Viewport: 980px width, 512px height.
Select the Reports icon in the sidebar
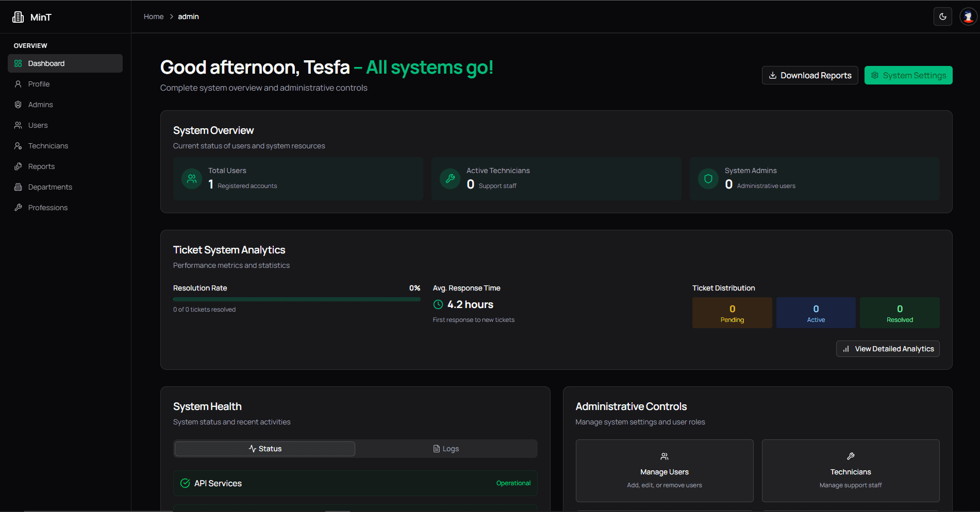[18, 166]
